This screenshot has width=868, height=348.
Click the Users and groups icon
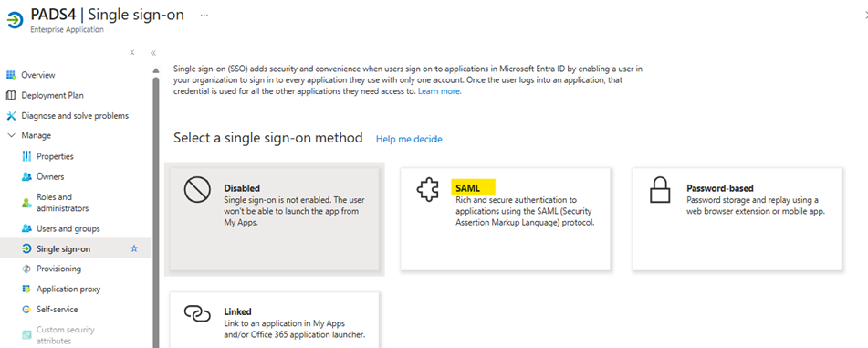(x=26, y=228)
